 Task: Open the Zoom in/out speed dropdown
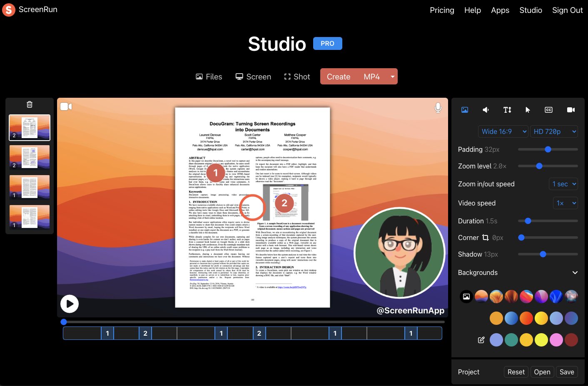pyautogui.click(x=563, y=184)
